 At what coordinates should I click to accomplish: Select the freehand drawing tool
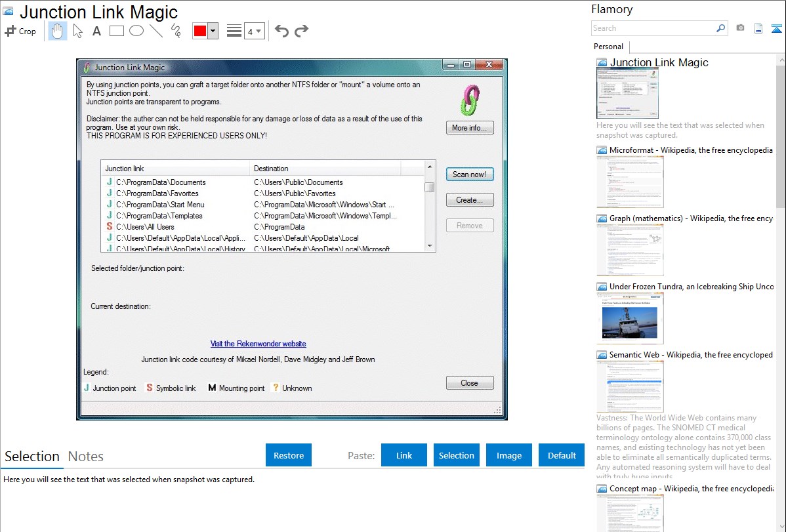click(176, 31)
